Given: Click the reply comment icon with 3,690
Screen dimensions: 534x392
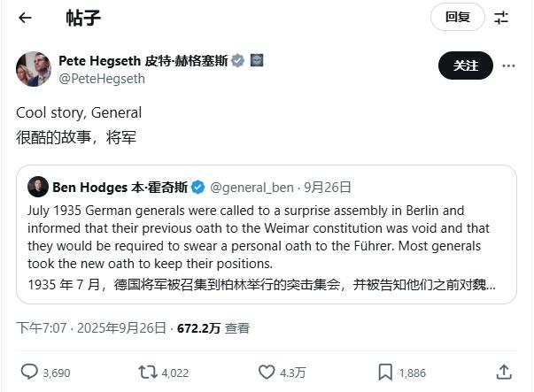Looking at the screenshot, I should pyautogui.click(x=30, y=373).
